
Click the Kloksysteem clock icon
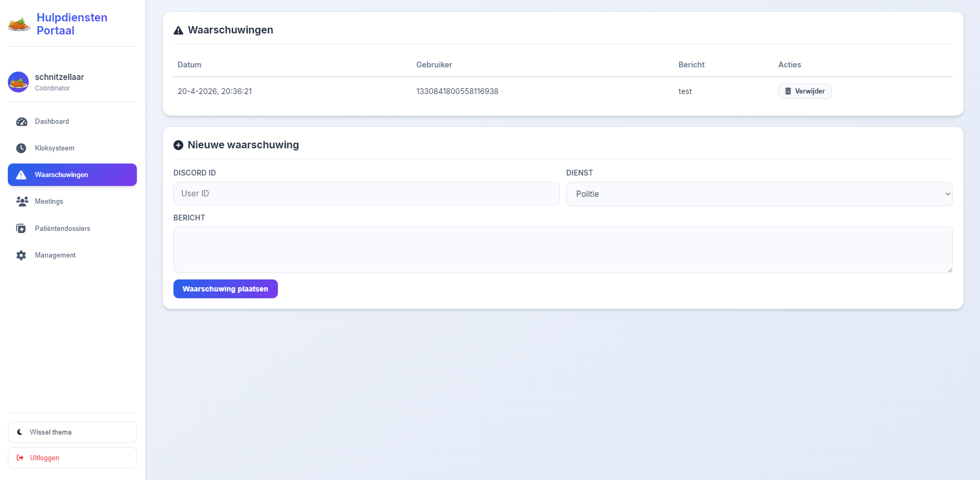[21, 148]
